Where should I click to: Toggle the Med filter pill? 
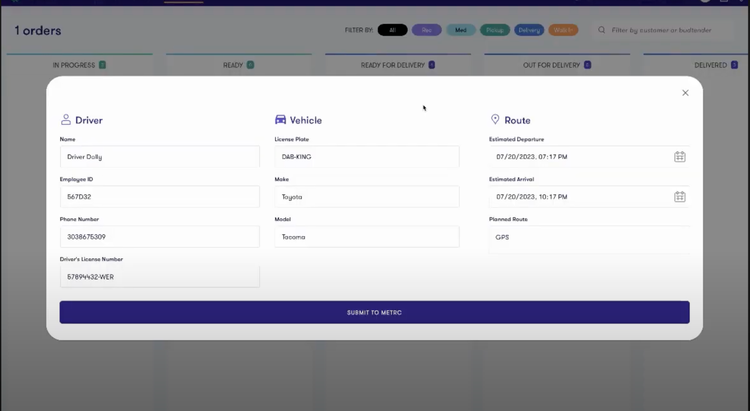460,30
